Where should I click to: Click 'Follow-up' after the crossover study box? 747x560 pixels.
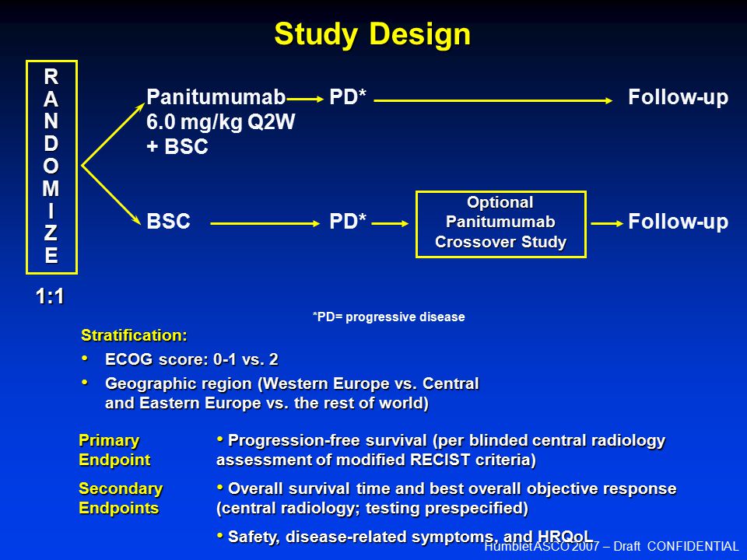pos(678,222)
